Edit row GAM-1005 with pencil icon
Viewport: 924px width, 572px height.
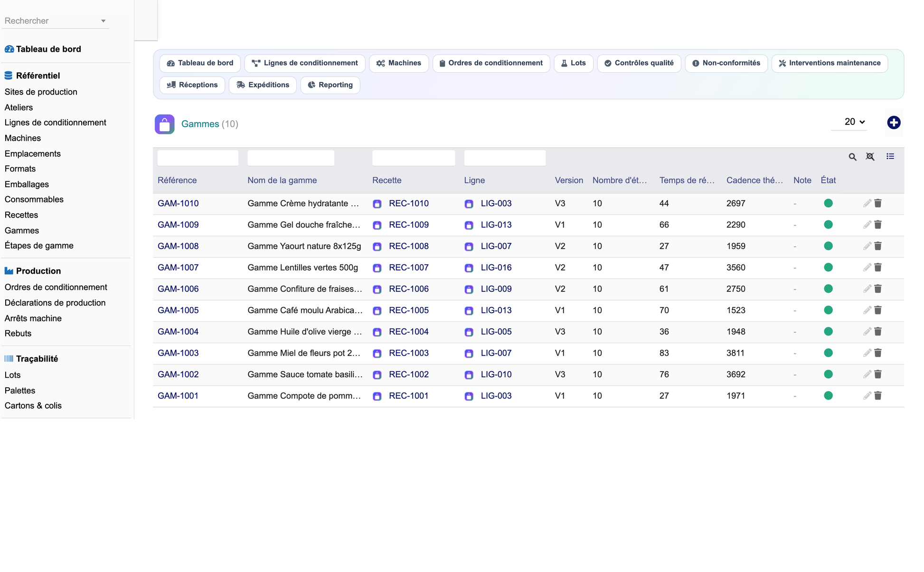click(867, 310)
